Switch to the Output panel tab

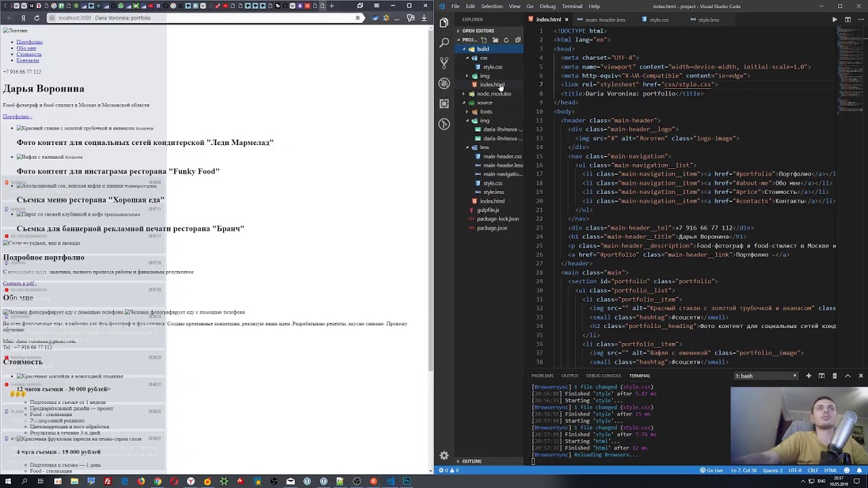pos(570,375)
